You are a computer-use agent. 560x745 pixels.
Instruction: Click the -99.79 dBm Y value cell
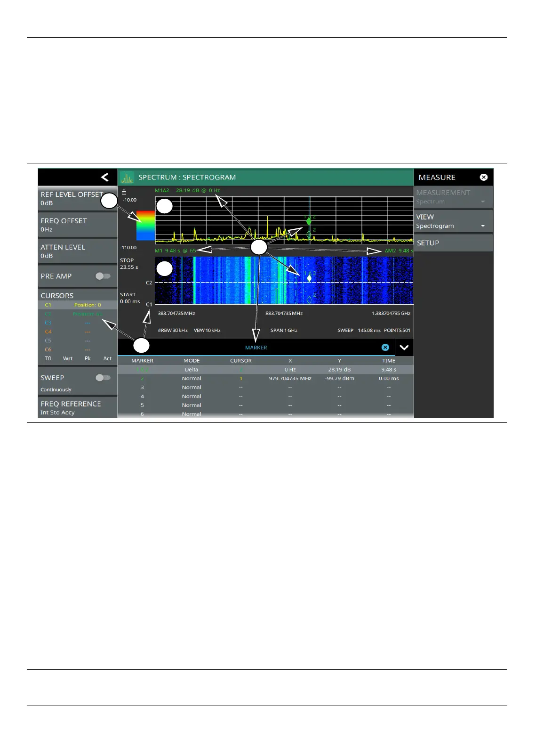[339, 378]
